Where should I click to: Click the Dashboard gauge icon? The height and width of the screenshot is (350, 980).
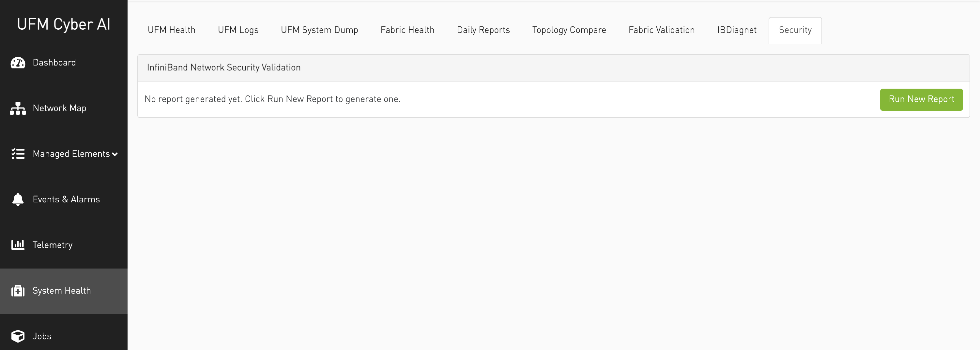coord(18,63)
